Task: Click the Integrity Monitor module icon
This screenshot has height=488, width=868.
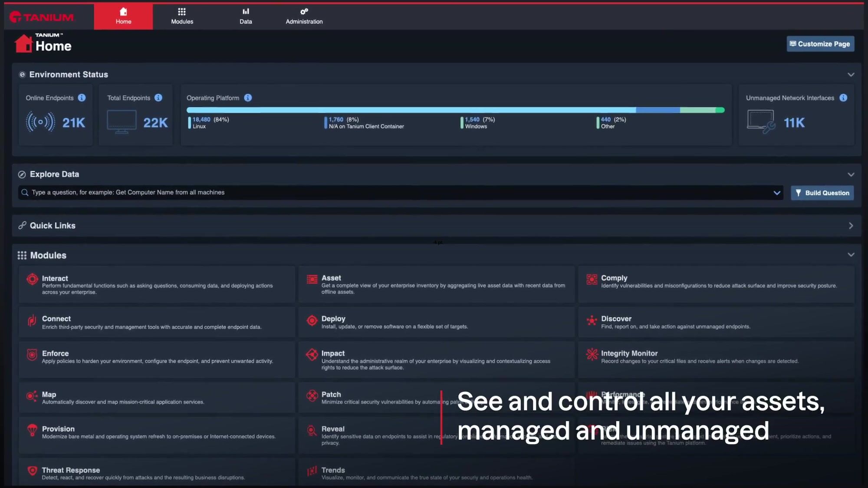Action: click(592, 354)
